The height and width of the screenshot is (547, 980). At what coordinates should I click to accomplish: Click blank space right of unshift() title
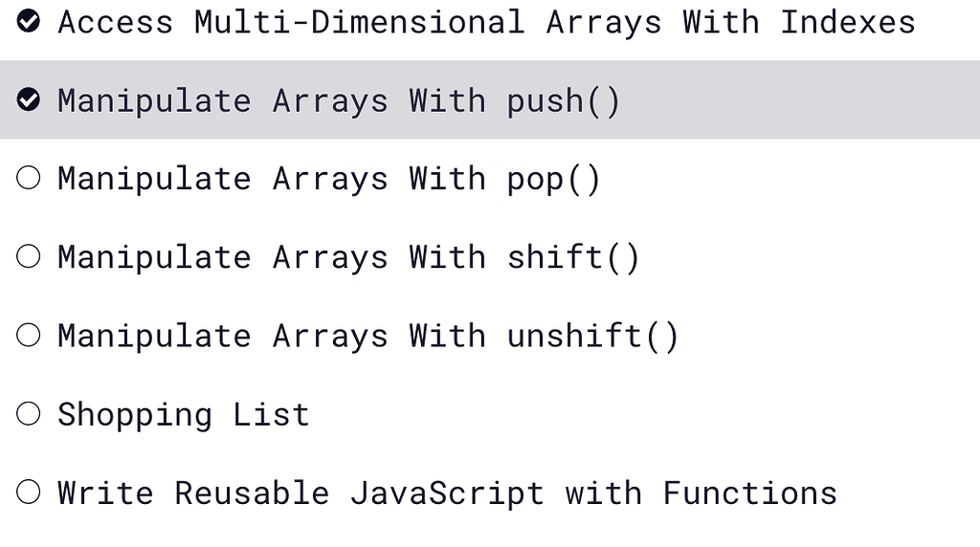(x=830, y=336)
